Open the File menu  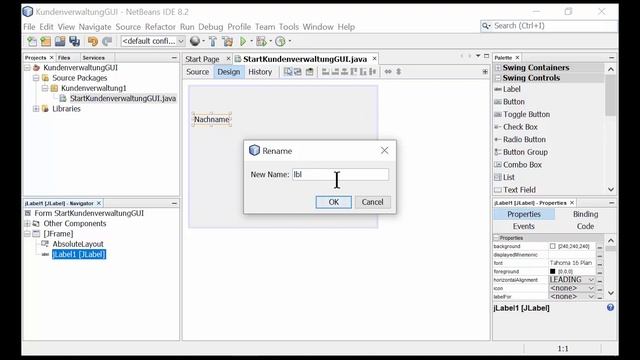point(29,27)
